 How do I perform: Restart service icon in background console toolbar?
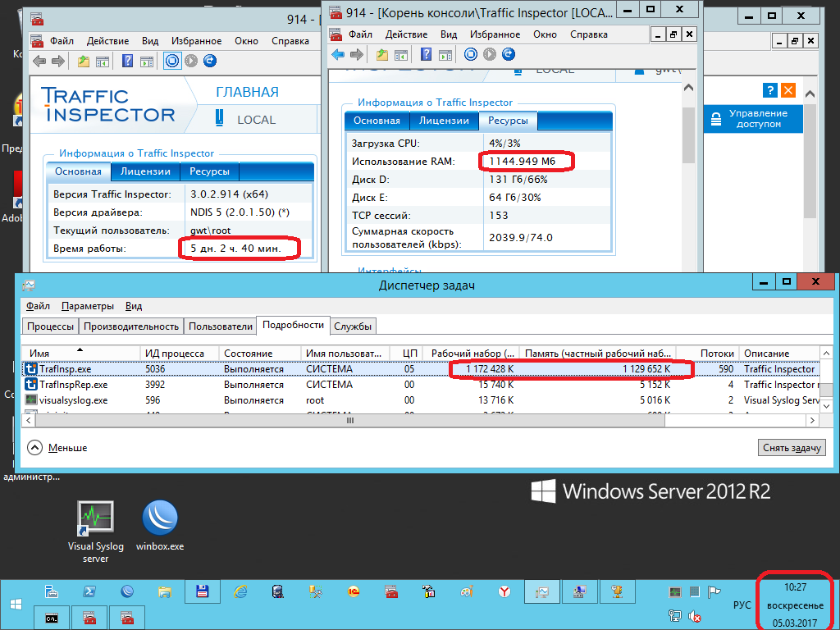point(210,61)
